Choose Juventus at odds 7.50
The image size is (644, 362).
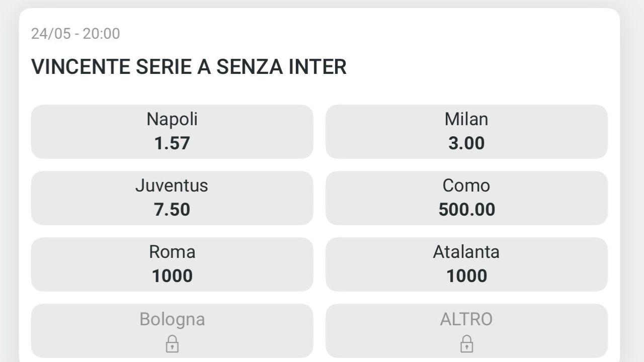click(x=173, y=198)
